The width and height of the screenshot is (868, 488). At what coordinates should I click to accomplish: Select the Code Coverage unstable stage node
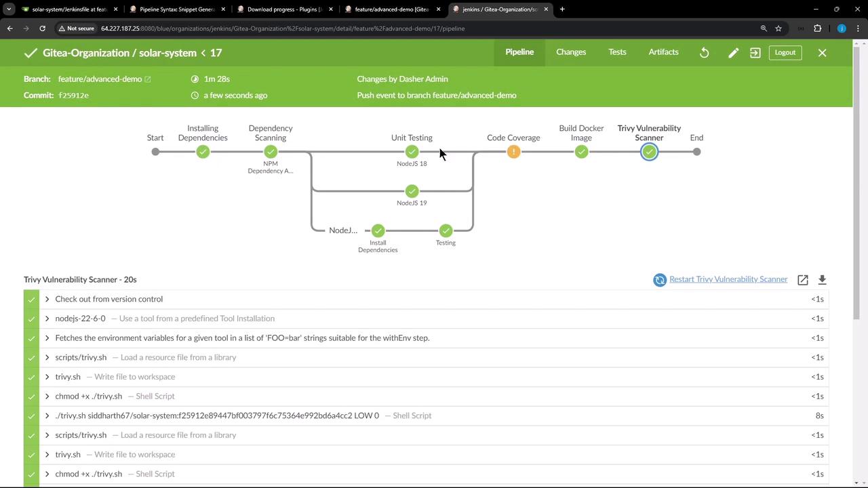513,152
